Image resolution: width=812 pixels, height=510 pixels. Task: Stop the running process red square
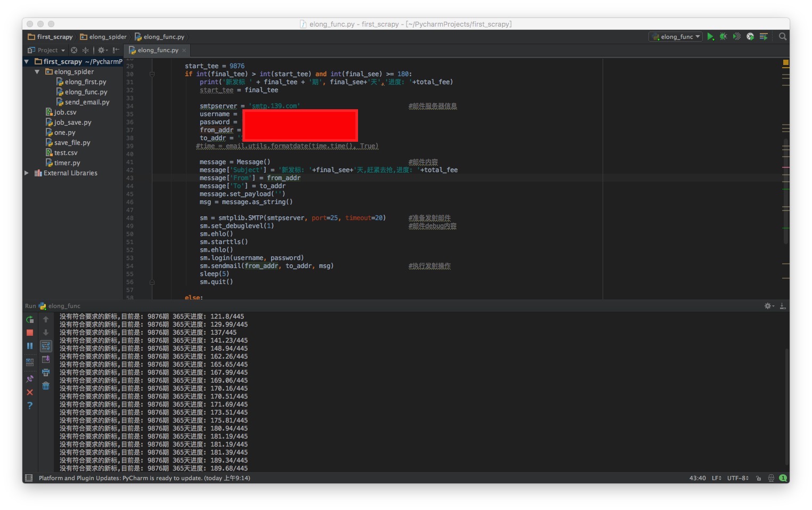[30, 333]
